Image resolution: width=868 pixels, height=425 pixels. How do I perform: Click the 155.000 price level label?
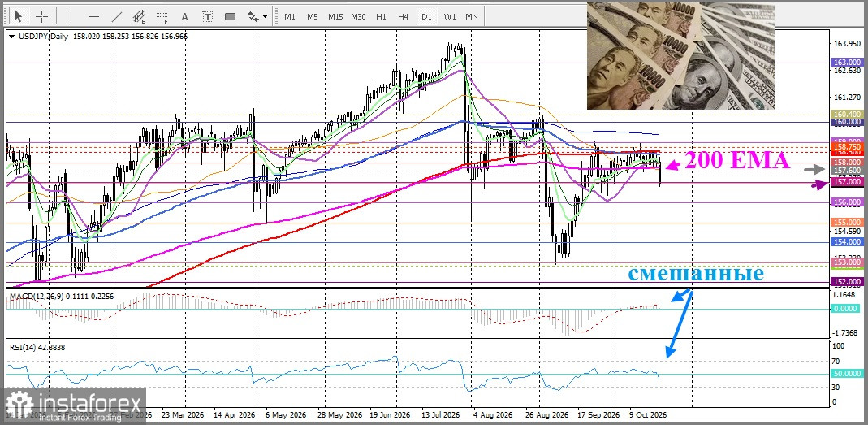click(x=847, y=222)
